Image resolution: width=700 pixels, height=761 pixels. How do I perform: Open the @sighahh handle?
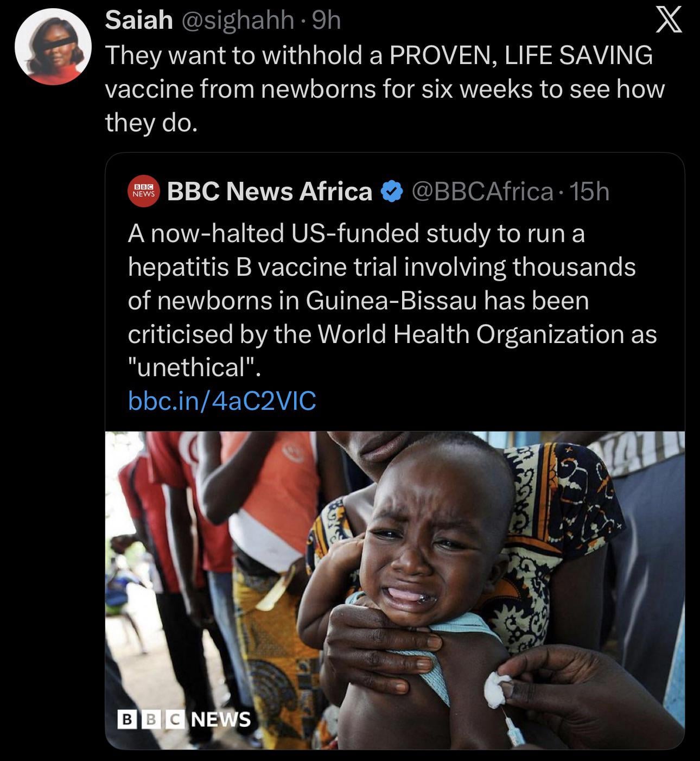(237, 21)
